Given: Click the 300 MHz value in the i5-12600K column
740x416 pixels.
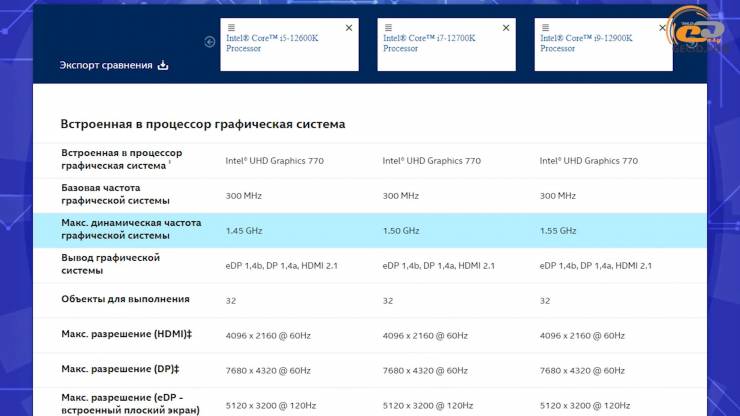Looking at the screenshot, I should [244, 195].
